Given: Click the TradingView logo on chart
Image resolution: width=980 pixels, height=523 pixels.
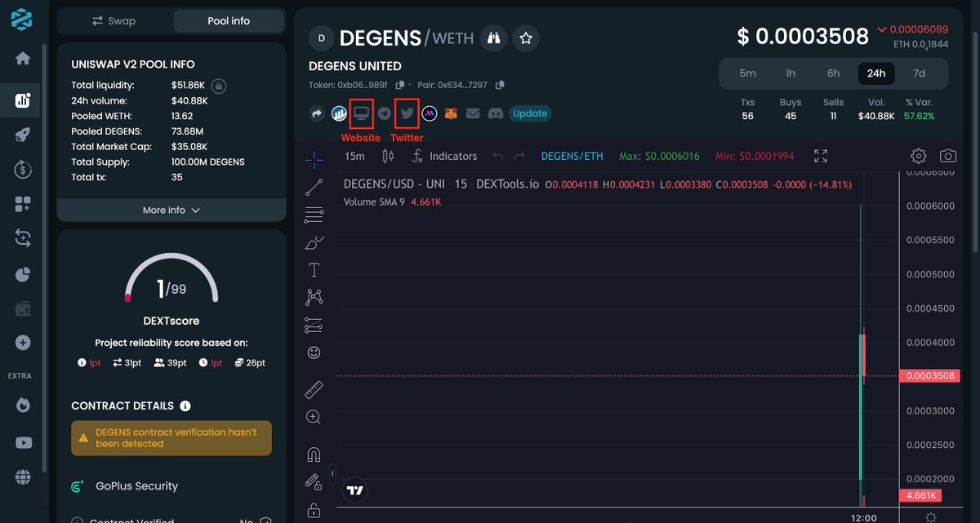Looking at the screenshot, I should (355, 490).
